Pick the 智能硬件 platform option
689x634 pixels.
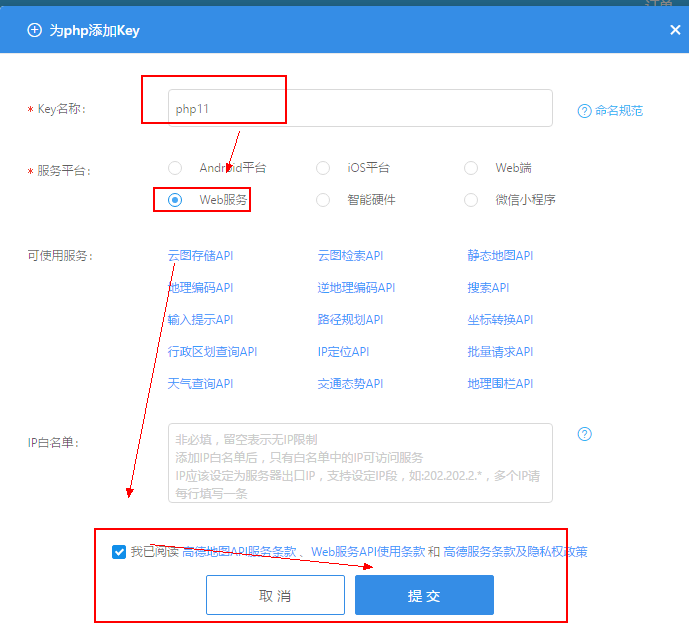pos(323,200)
